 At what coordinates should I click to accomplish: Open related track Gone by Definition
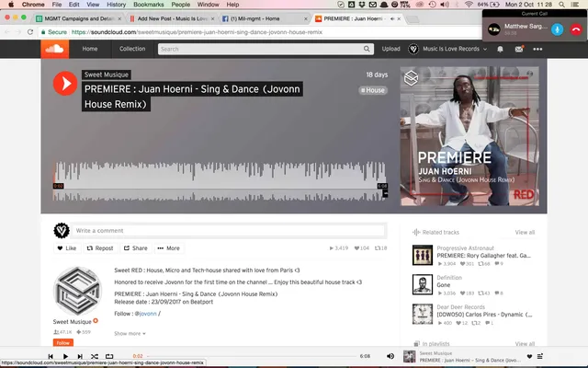(x=443, y=285)
